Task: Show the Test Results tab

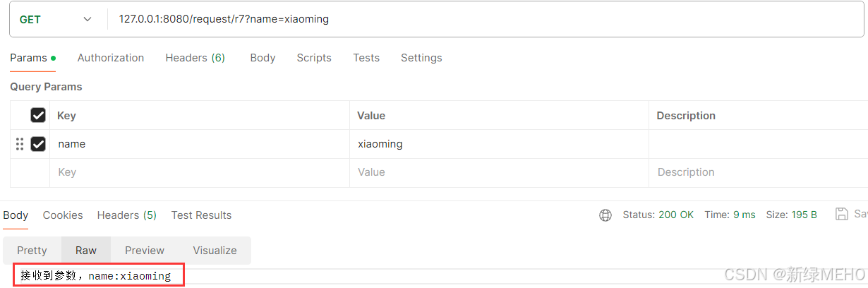Action: click(201, 215)
